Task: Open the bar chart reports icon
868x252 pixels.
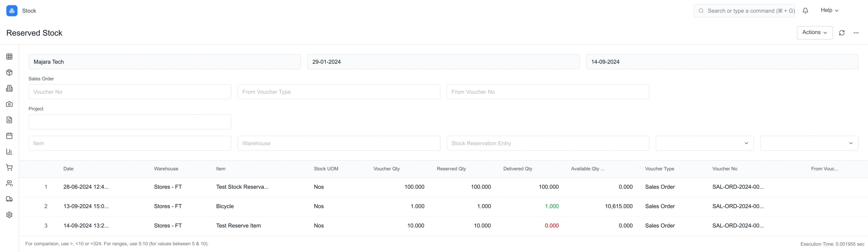Action: (9, 151)
